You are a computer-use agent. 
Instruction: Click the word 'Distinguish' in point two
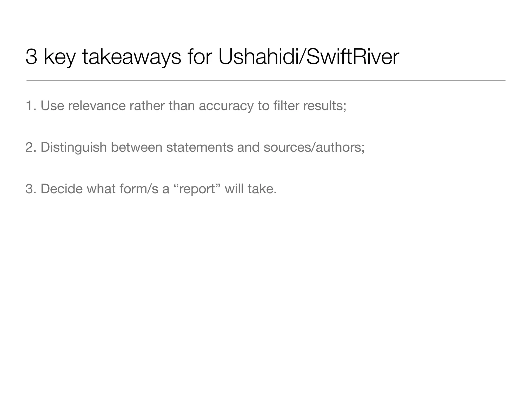74,148
